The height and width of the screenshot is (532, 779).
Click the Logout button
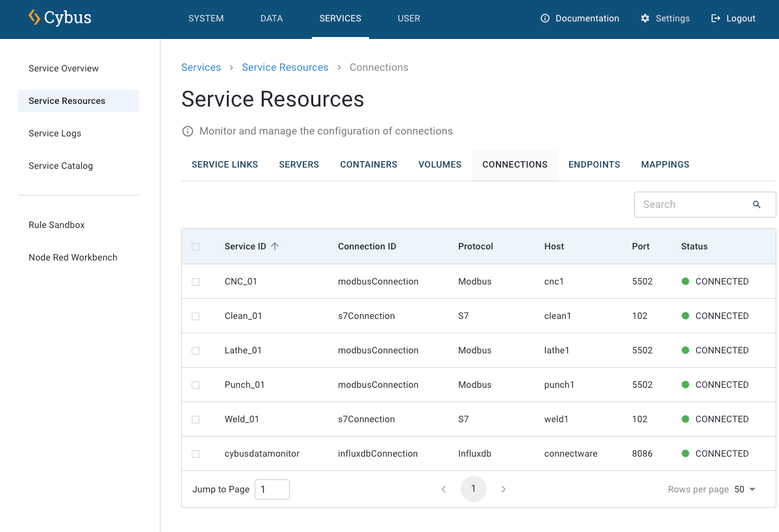pyautogui.click(x=733, y=18)
